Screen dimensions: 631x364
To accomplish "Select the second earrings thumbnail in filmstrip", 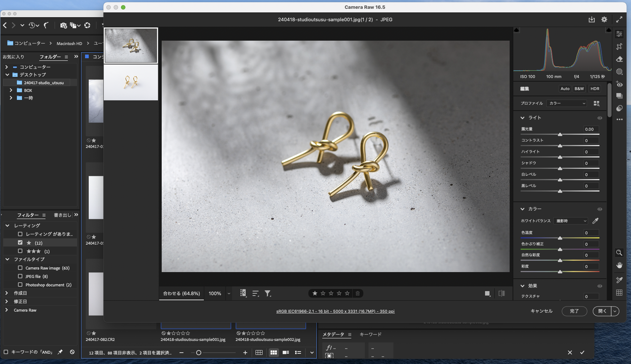I will (x=131, y=82).
